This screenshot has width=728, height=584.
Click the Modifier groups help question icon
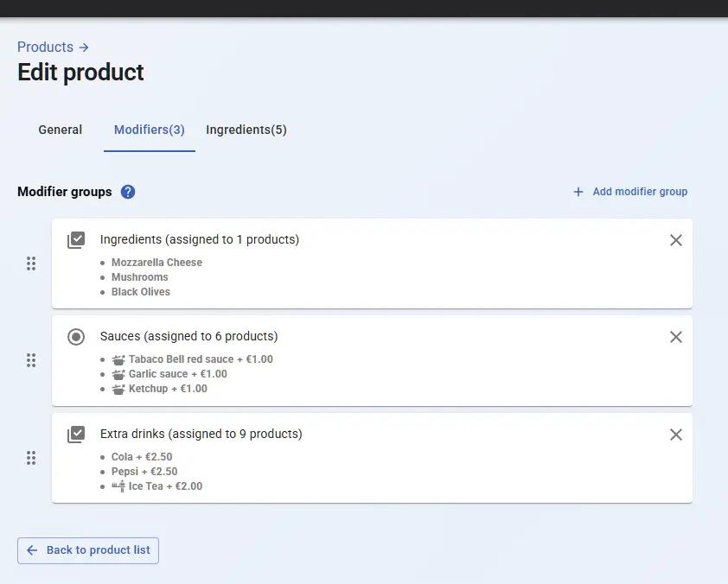click(128, 192)
